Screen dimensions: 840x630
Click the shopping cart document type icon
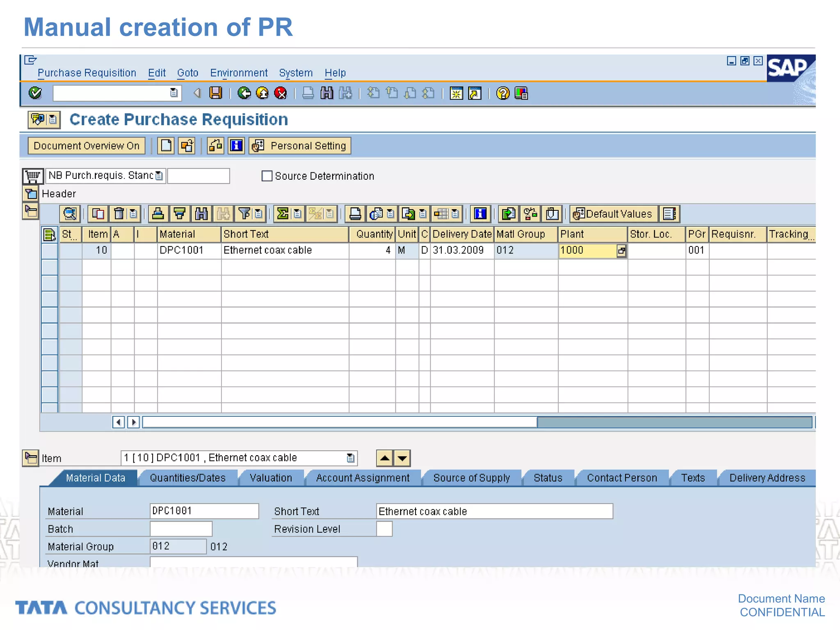[32, 176]
